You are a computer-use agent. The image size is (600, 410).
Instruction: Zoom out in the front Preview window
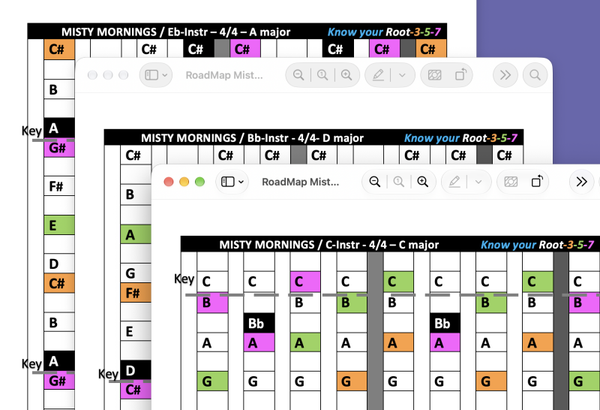point(375,181)
